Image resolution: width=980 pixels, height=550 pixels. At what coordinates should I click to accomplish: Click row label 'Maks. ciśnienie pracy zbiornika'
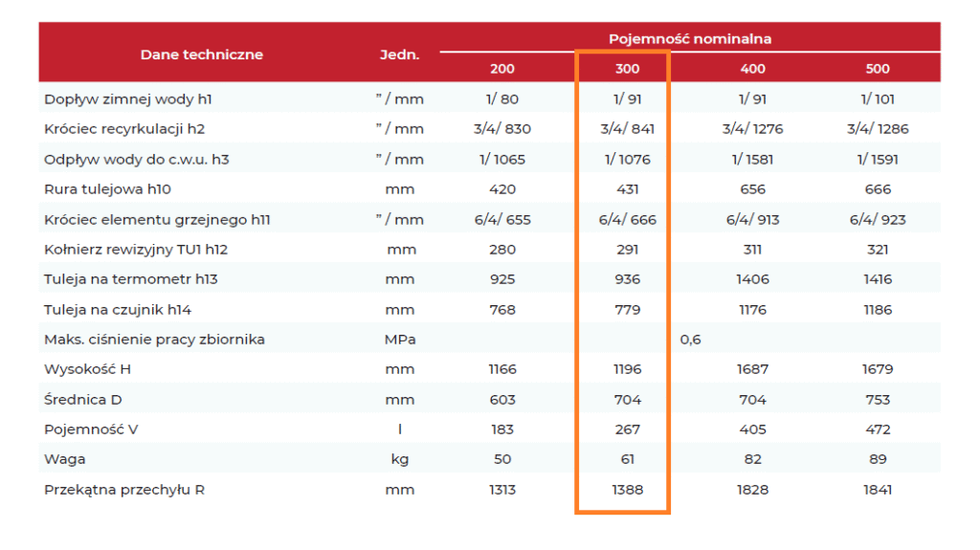pyautogui.click(x=154, y=340)
